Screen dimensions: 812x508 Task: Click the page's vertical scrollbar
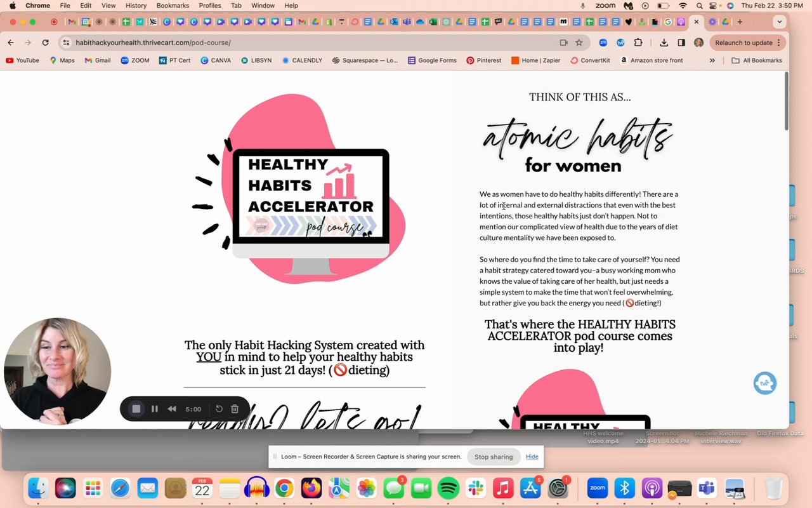(787, 102)
